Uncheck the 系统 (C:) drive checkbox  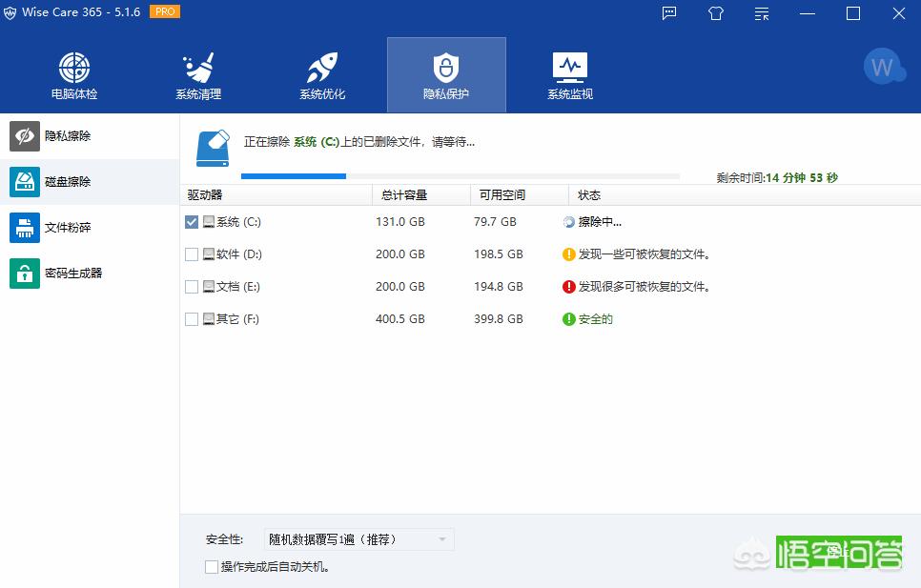[192, 222]
